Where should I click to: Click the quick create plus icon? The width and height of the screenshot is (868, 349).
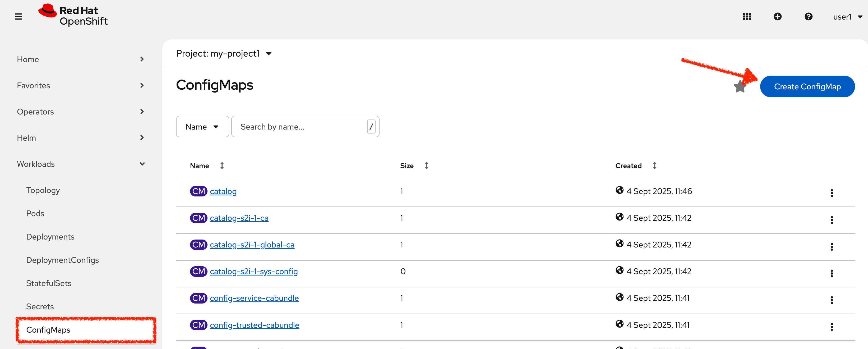coord(778,16)
